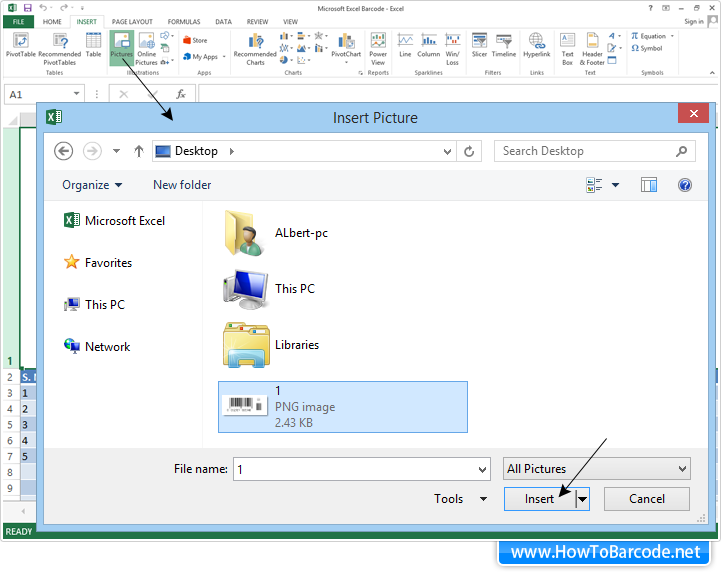Select the PNG image file named 1
The height and width of the screenshot is (572, 721).
(343, 407)
